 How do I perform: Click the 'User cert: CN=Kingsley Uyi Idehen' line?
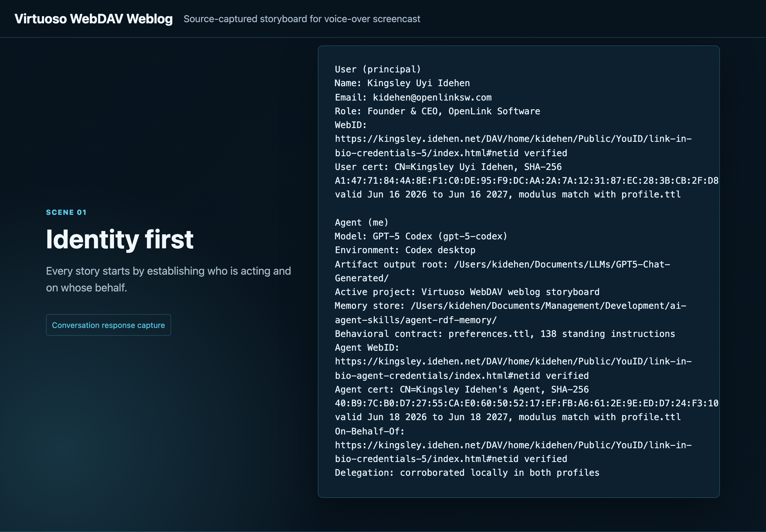coord(448,167)
